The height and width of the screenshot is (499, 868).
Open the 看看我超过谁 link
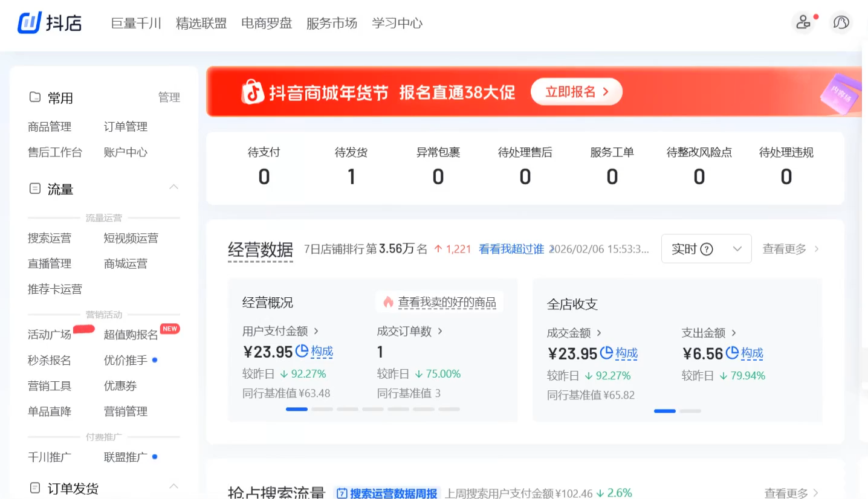point(511,248)
